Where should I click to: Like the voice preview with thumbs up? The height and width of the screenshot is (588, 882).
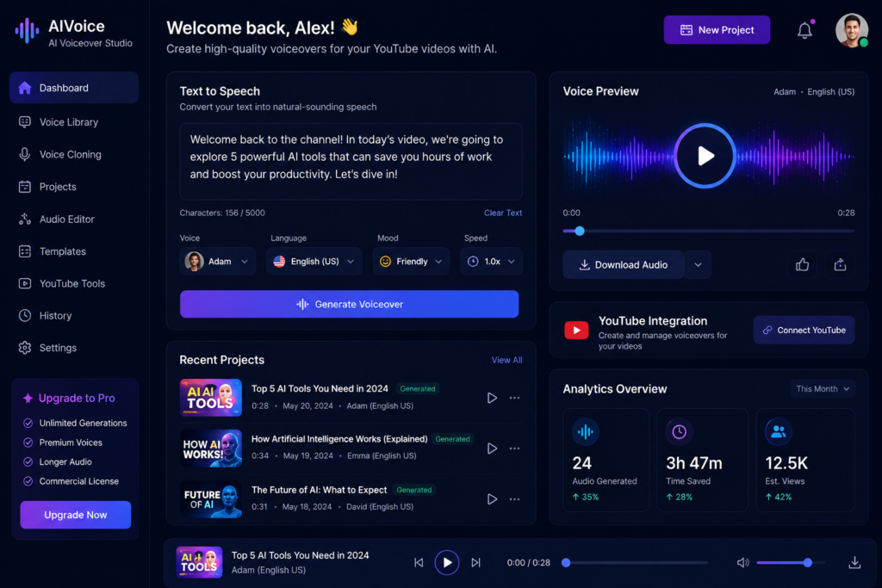[x=802, y=265]
